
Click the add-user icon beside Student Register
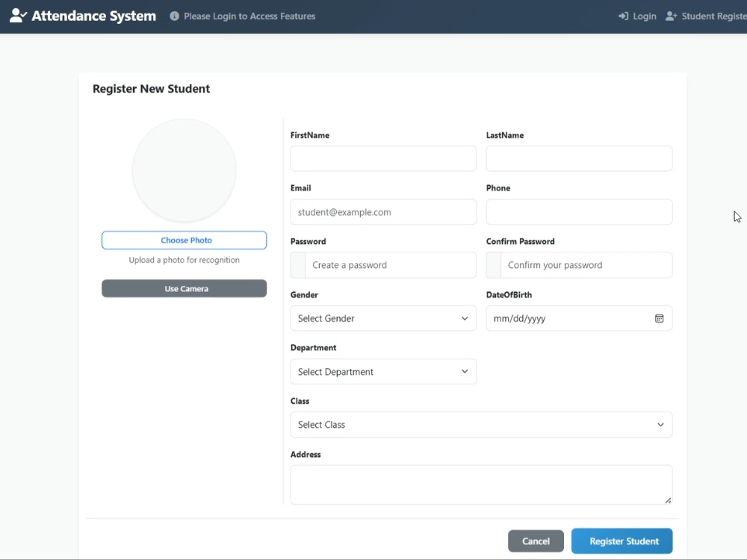click(x=672, y=16)
